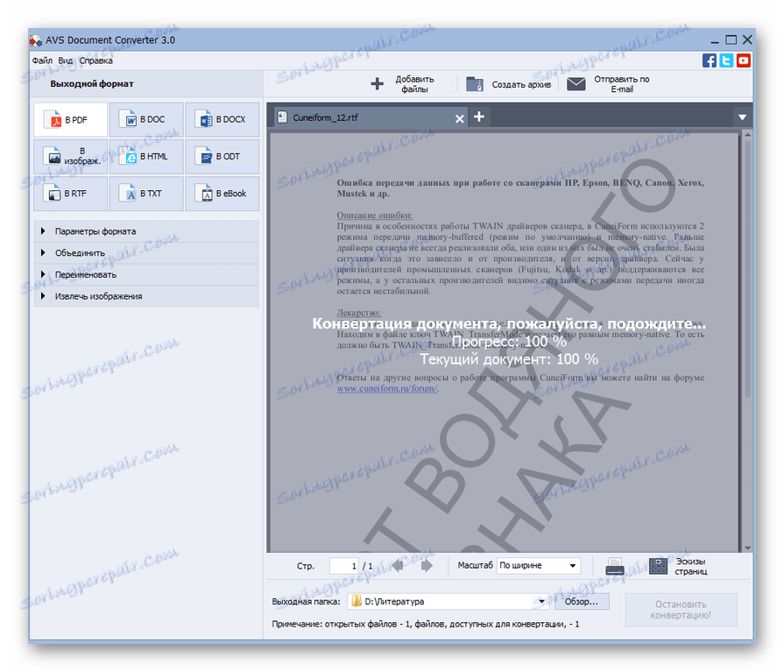Select eBook output format
The height and width of the screenshot is (672, 784).
point(222,194)
